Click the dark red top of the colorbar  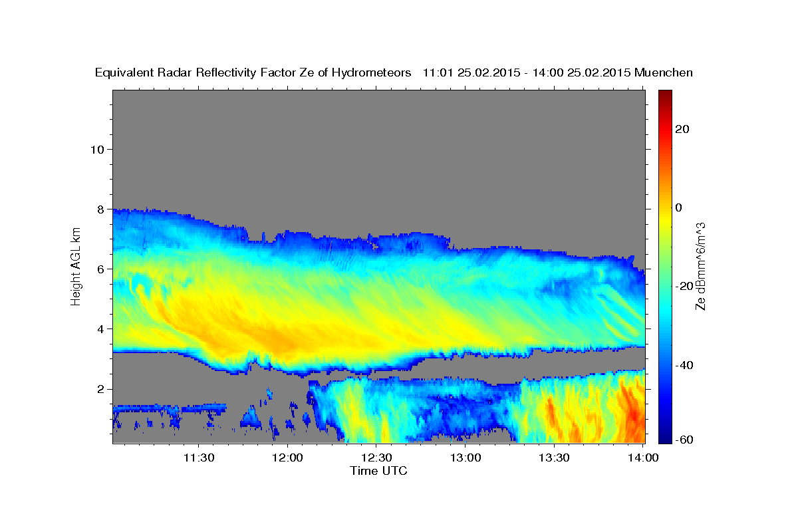tap(664, 95)
